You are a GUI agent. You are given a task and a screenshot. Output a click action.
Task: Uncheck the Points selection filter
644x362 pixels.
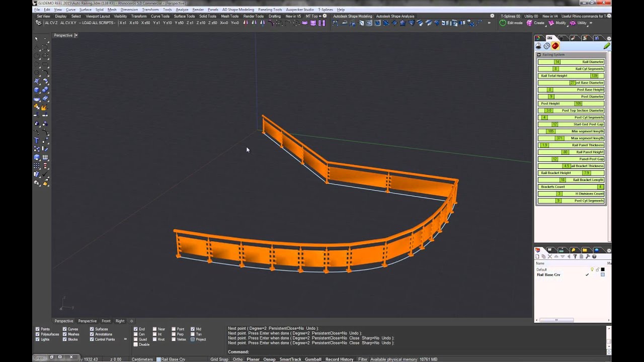(37, 329)
